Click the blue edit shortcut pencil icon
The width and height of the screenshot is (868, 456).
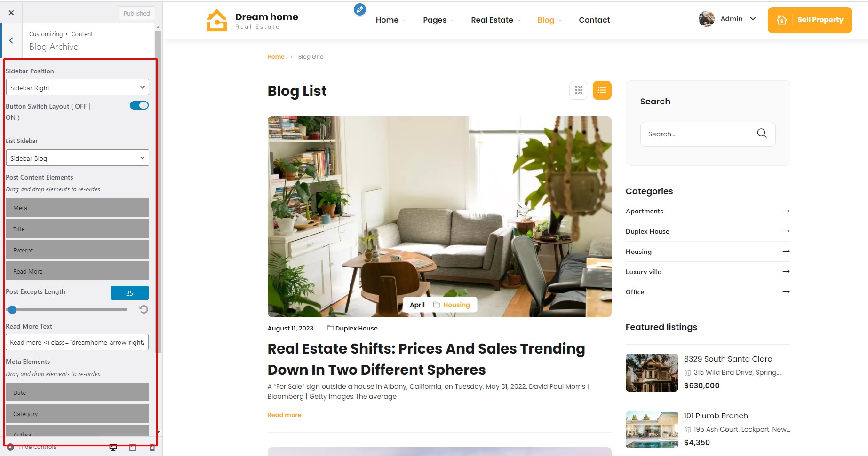(360, 9)
